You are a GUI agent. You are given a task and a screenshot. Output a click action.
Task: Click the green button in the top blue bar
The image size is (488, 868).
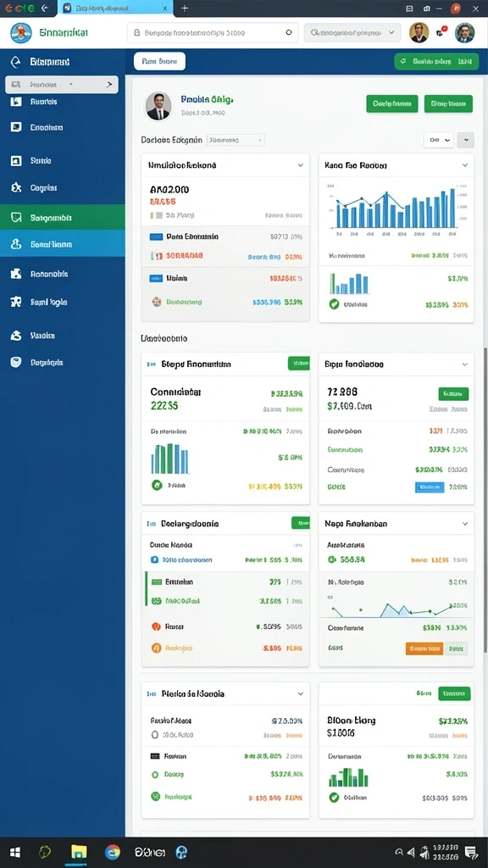[436, 61]
